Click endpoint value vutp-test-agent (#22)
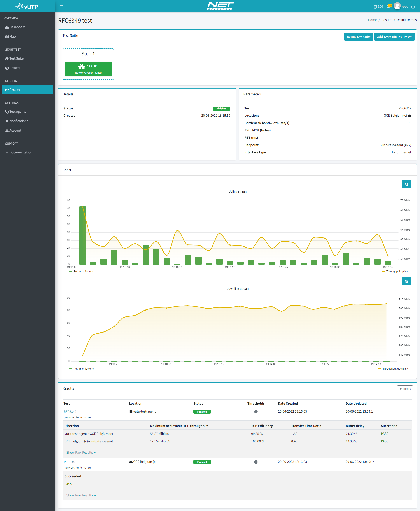The image size is (420, 511). 395,145
